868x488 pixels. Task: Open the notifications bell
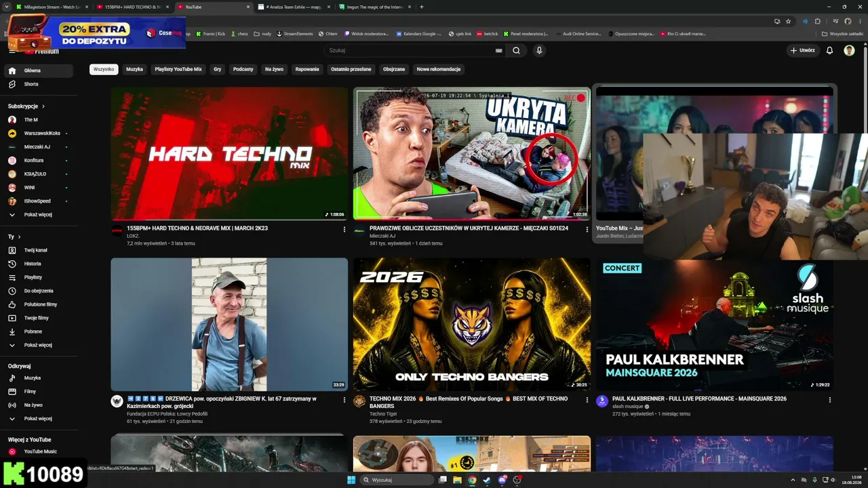point(829,50)
